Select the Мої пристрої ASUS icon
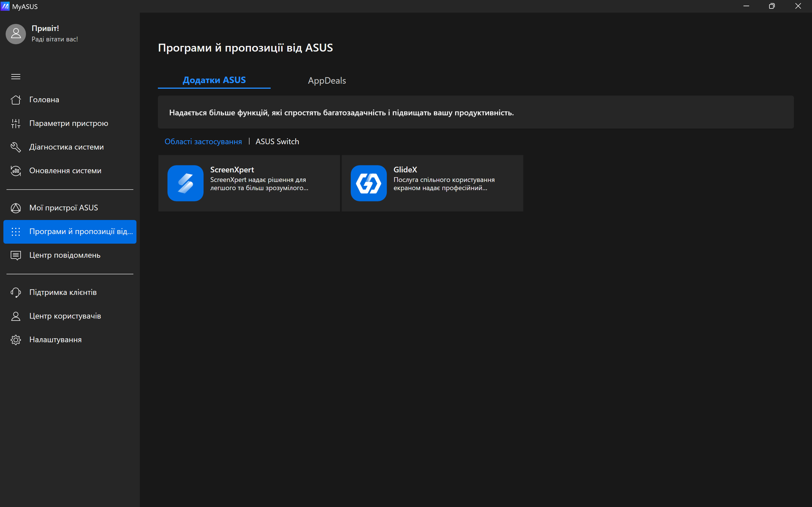This screenshot has height=507, width=812. coord(16,208)
